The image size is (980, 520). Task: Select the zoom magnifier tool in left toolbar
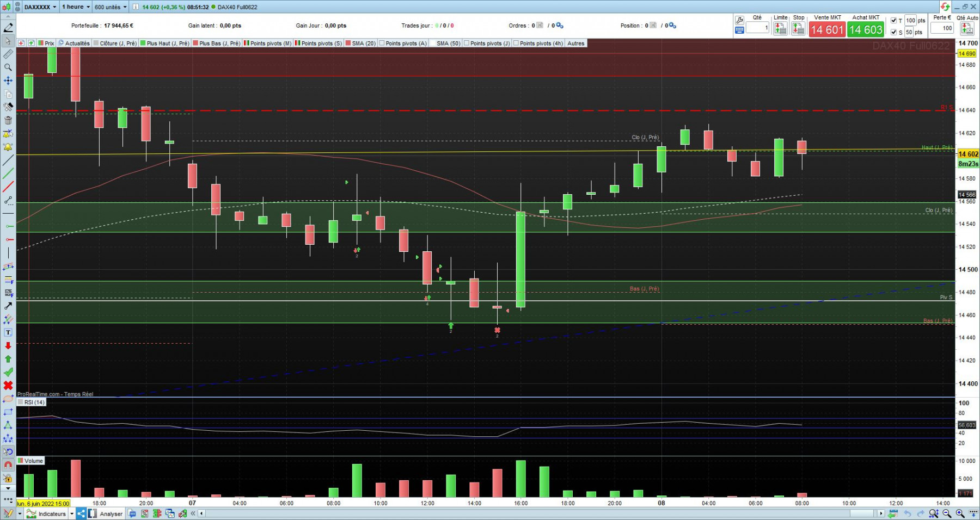point(8,67)
